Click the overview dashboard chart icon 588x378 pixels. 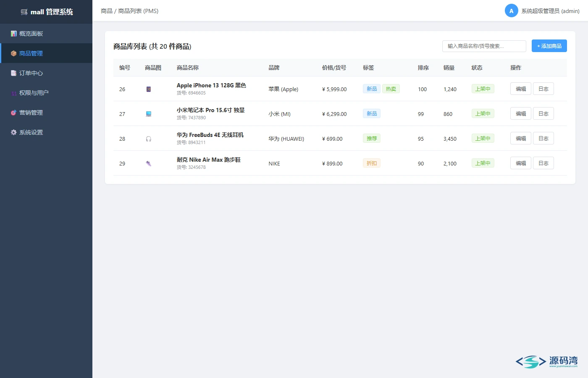point(14,34)
